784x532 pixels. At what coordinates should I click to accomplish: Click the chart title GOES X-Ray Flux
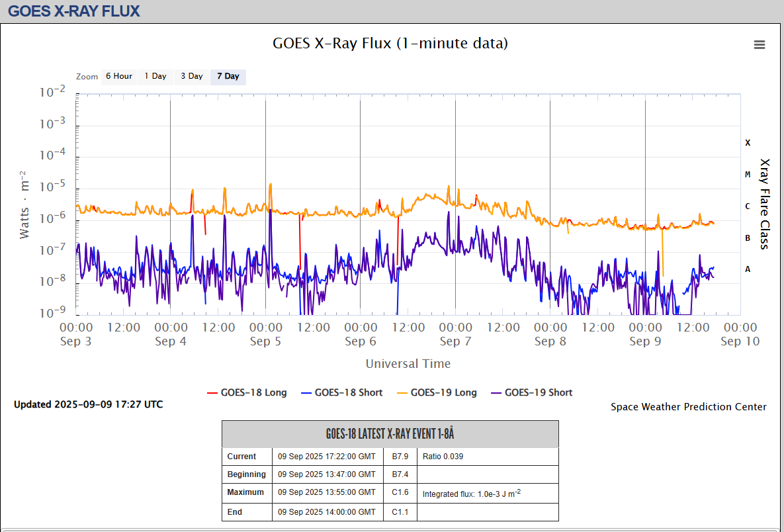tap(390, 44)
